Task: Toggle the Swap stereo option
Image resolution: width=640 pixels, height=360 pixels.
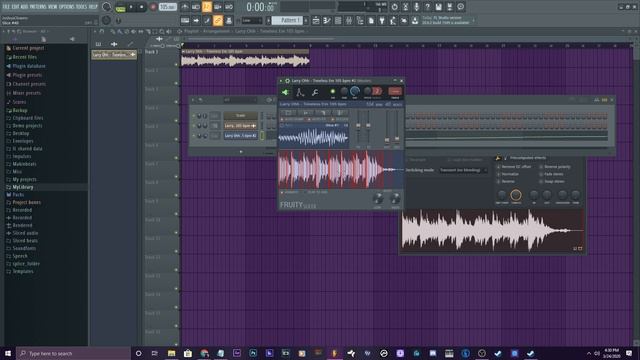Action: tap(551, 181)
